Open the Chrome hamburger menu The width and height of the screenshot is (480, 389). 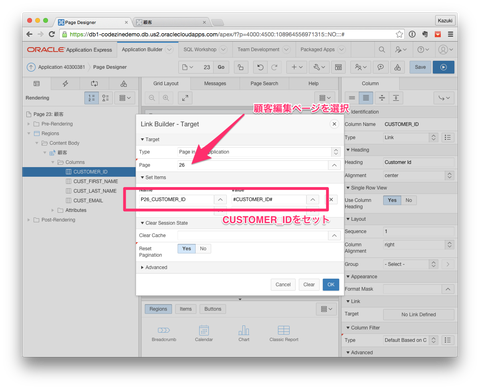pos(450,34)
